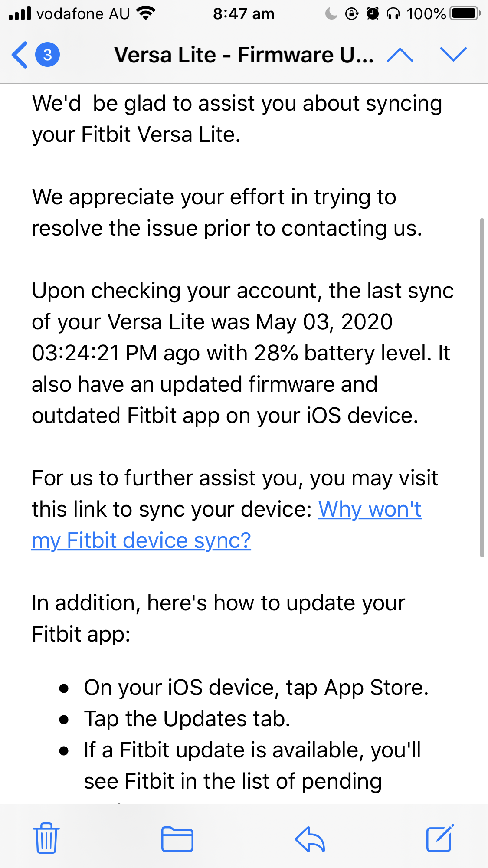The image size is (488, 868).
Task: Tap the cellular signal bars icon
Action: point(20,14)
